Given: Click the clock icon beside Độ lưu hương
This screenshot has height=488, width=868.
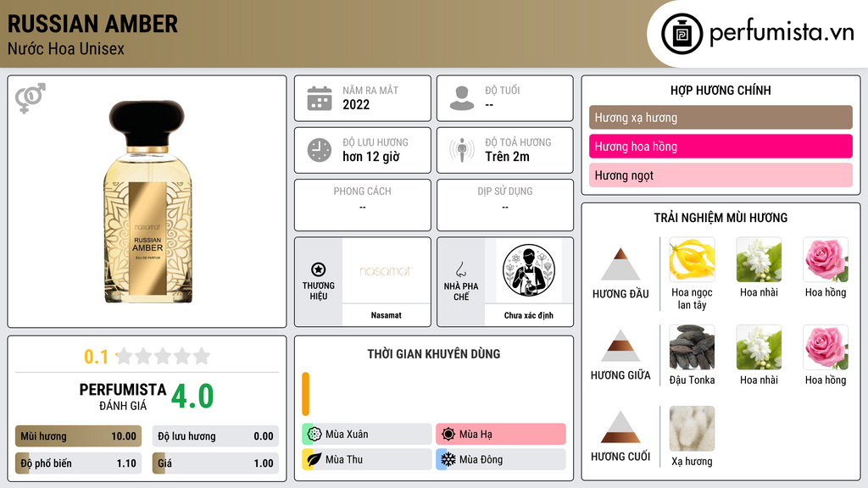Looking at the screenshot, I should click(x=320, y=150).
